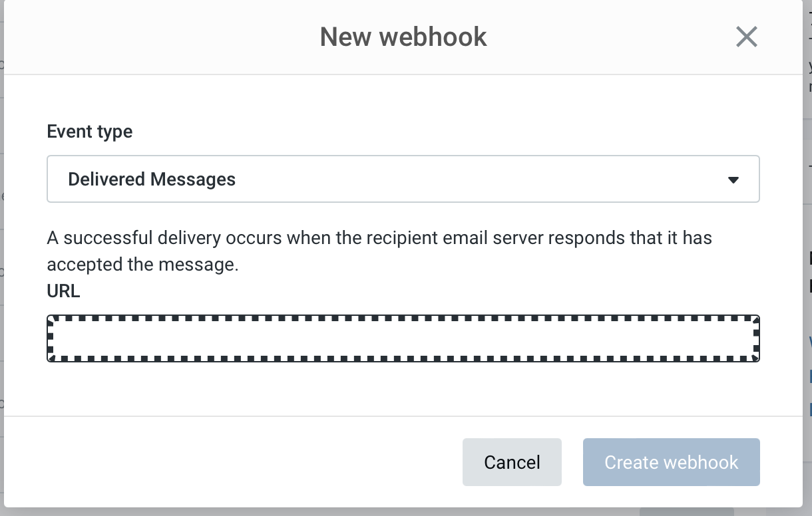The height and width of the screenshot is (516, 812).
Task: Click the successful delivery description text
Action: click(379, 251)
